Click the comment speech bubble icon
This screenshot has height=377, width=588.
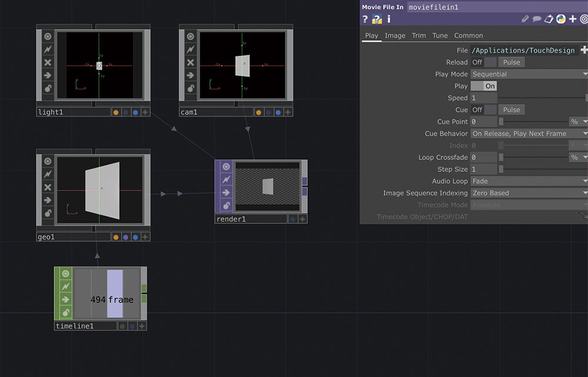click(x=537, y=19)
